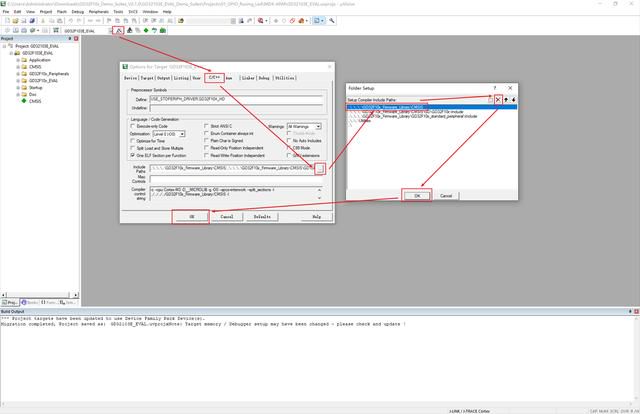
Task: Click the bookmark flag toolbar icon
Action: 109,20
